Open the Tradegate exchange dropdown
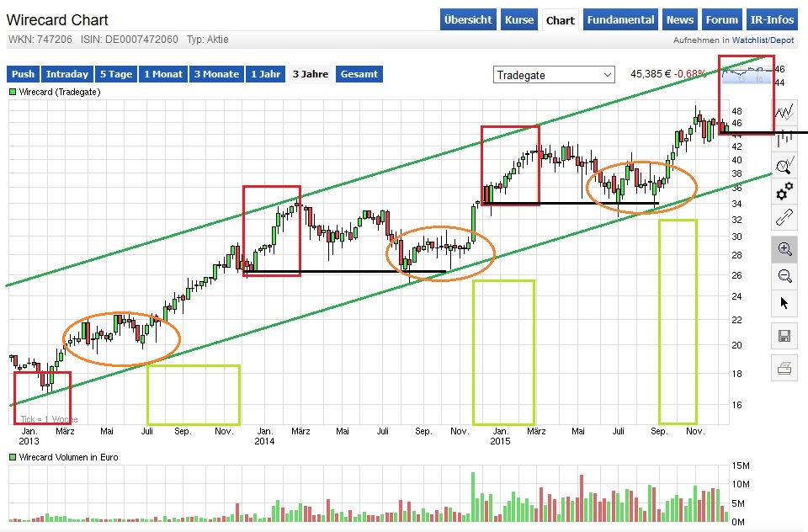Screen dimensions: 808x532 553,75
